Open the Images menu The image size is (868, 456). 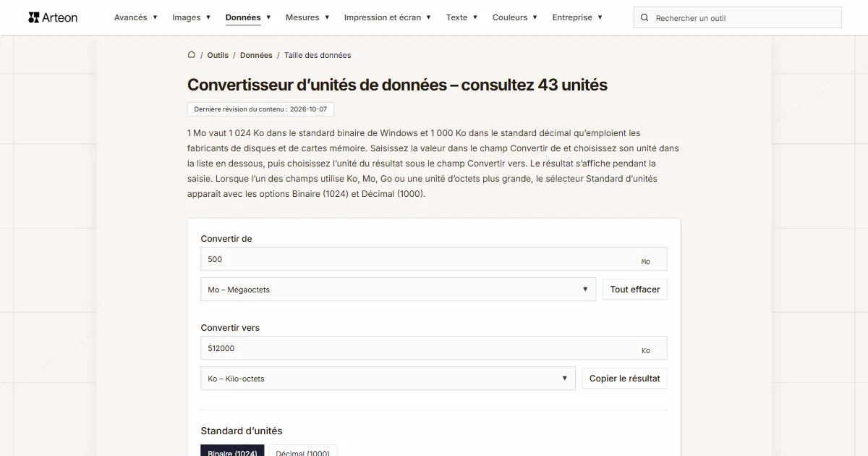click(x=192, y=17)
